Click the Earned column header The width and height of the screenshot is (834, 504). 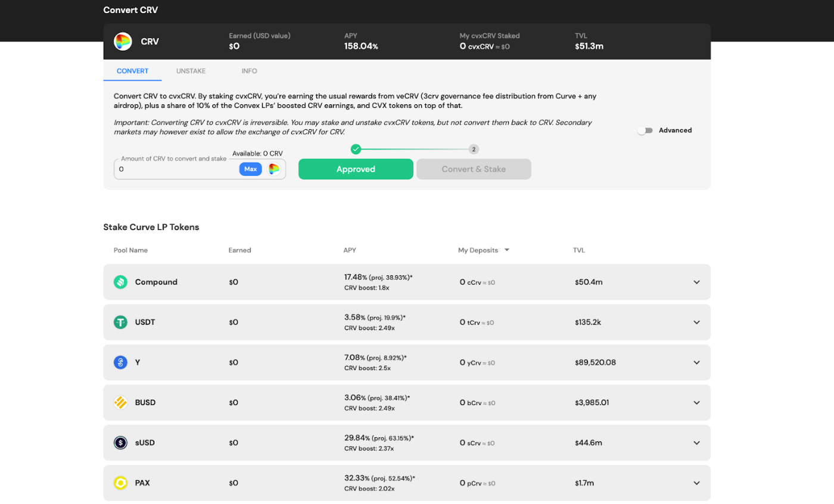coord(240,250)
